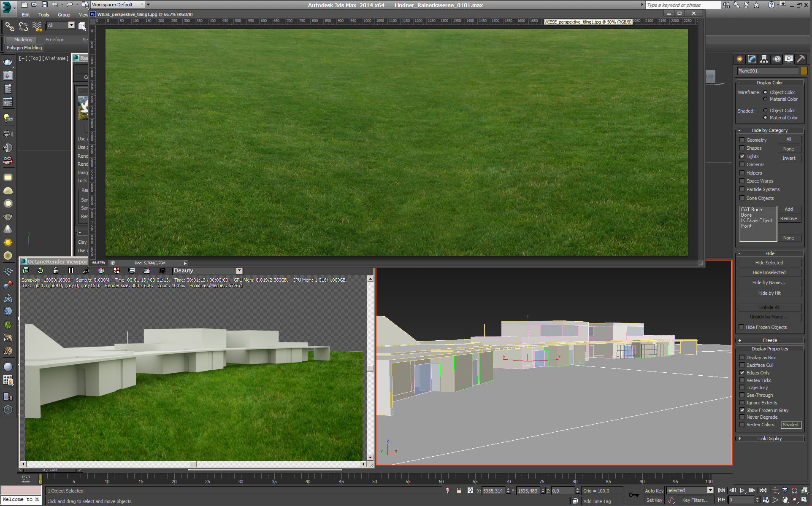Toggle the Octane viewport lock icon
The image size is (812, 506).
click(55, 271)
